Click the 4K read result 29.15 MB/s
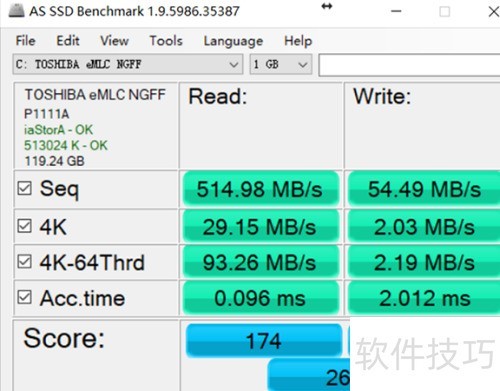Screen dimensions: 500x391 click(x=261, y=227)
